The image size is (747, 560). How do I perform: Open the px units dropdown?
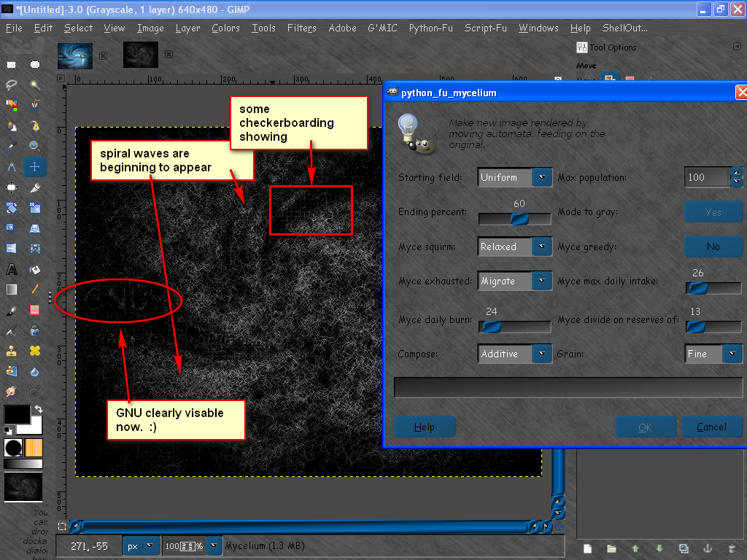coord(141,546)
